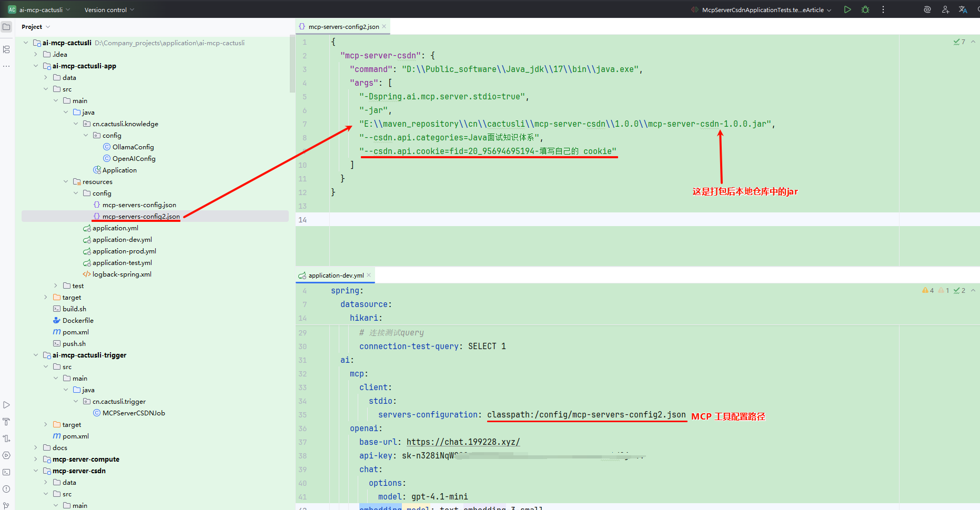Click the AC project badge icon
980x510 pixels.
point(12,9)
